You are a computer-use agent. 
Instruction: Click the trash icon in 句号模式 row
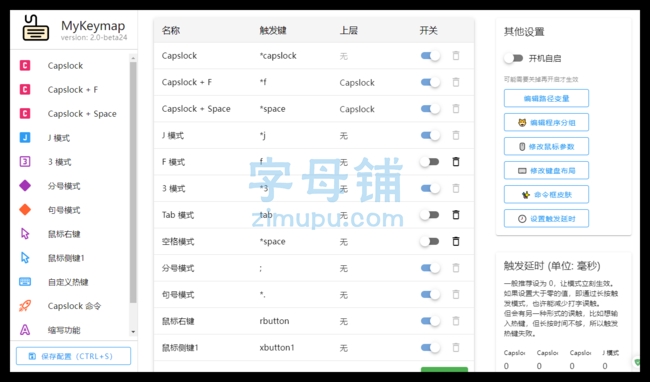coord(456,295)
